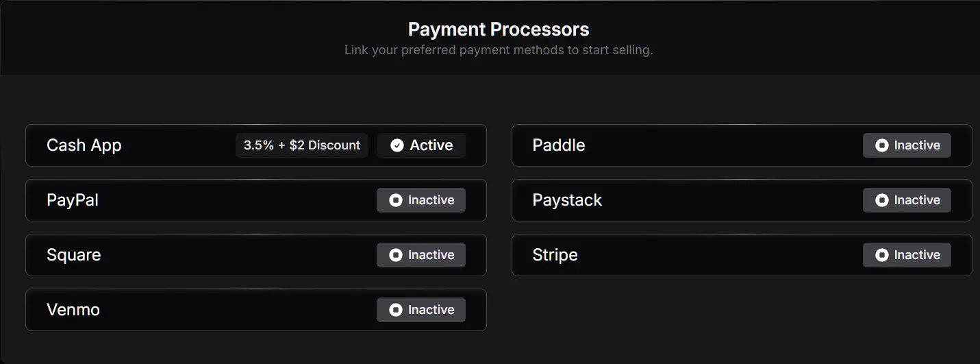Image resolution: width=980 pixels, height=364 pixels.
Task: Select the Venmo processor name
Action: (73, 310)
